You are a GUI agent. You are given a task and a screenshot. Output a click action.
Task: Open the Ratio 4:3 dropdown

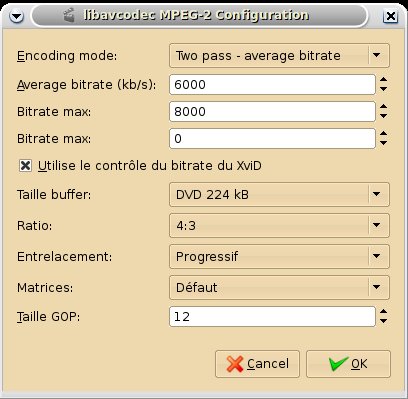(x=279, y=225)
